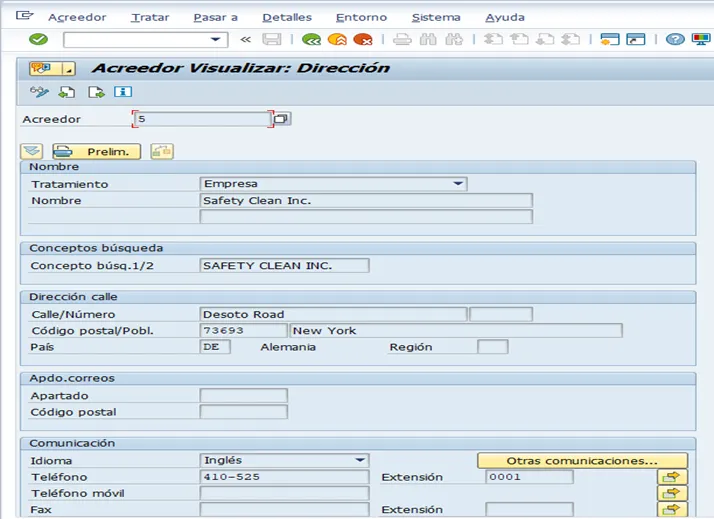Click the Acreedor number field

203,119
